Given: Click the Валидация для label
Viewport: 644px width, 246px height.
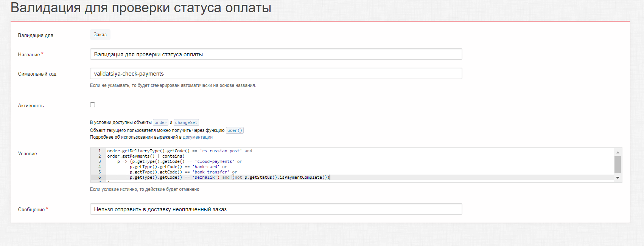Looking at the screenshot, I should click(36, 35).
